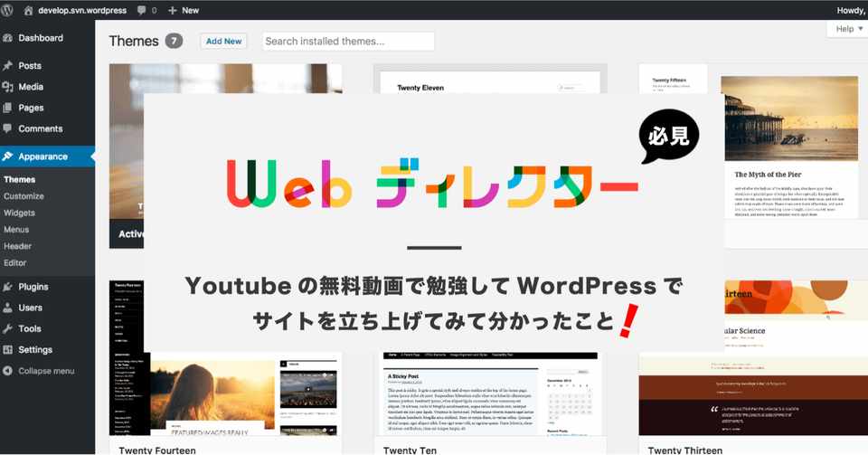Image resolution: width=868 pixels, height=455 pixels.
Task: Click the Twenty Fourteen theme name
Action: point(157,450)
